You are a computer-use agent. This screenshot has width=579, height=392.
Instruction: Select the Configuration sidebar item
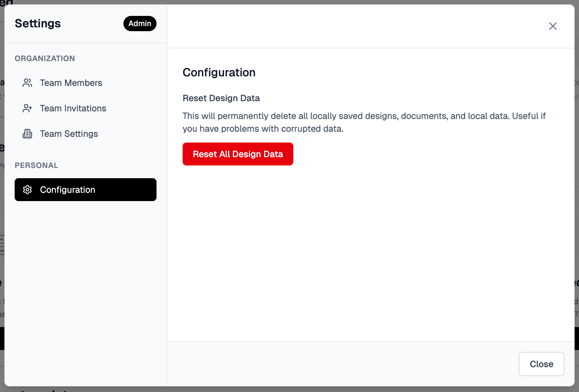[x=85, y=190]
